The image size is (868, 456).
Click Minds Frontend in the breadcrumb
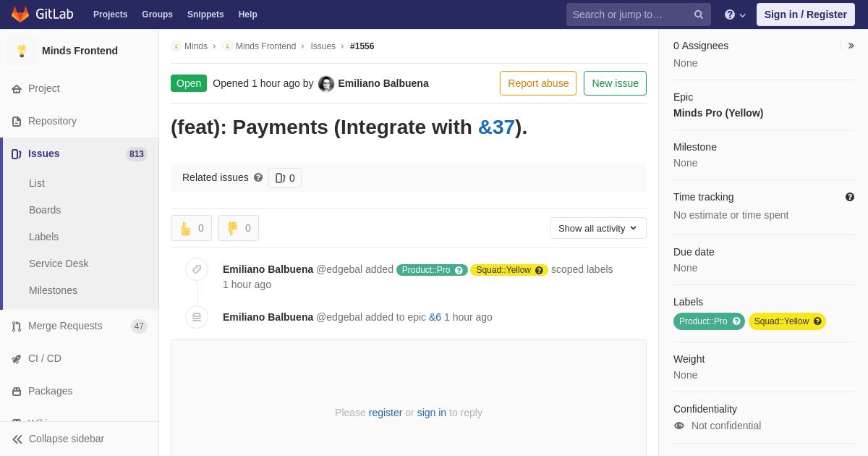[265, 46]
